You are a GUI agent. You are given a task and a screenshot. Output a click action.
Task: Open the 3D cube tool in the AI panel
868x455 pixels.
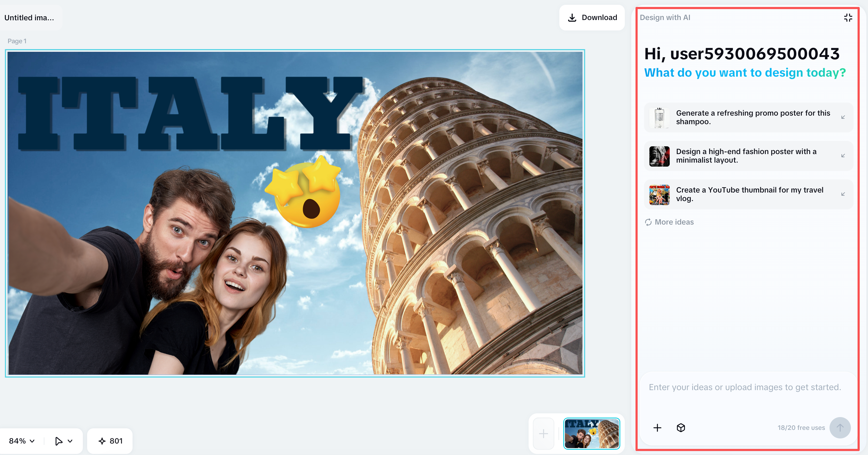(681, 428)
